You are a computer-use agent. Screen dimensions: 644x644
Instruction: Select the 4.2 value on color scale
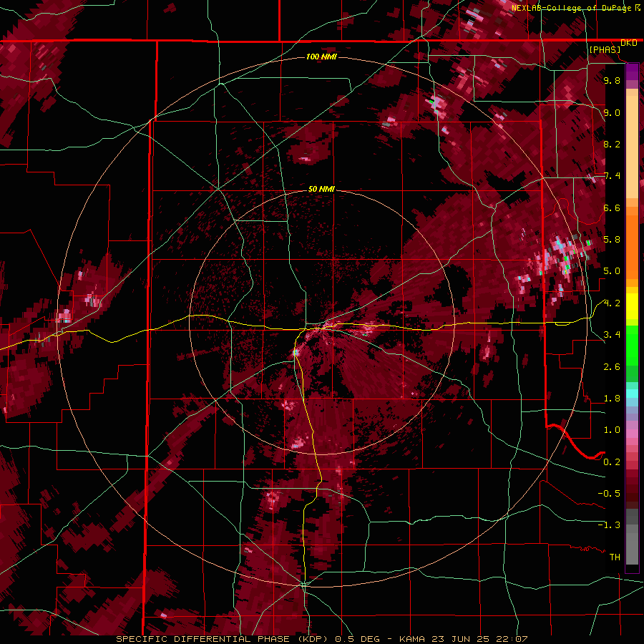612,303
